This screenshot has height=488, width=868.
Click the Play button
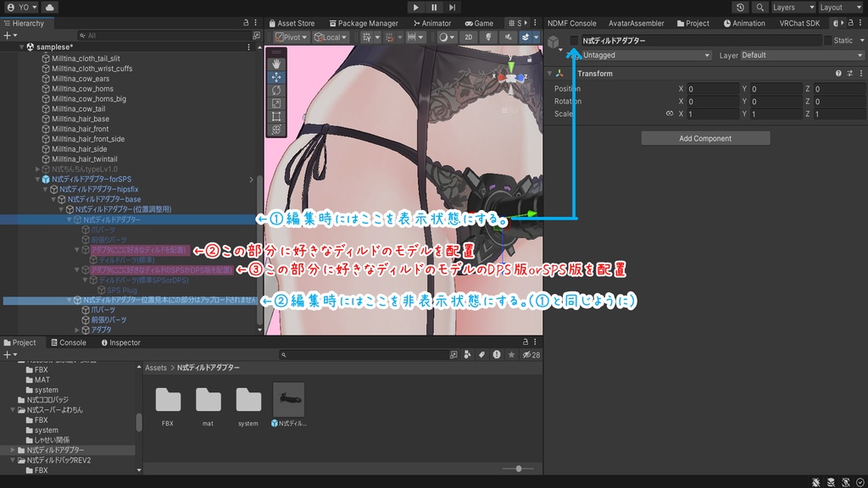point(415,7)
